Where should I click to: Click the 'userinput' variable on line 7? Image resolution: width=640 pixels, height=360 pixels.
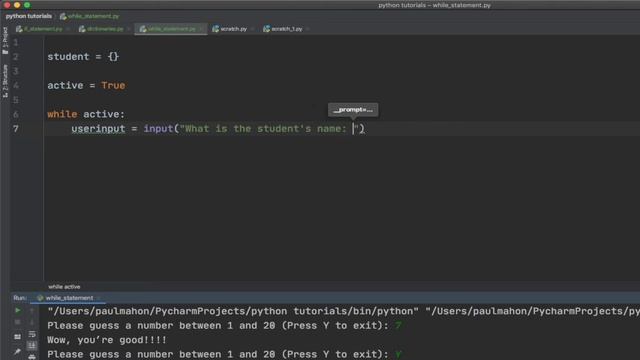[x=98, y=129]
